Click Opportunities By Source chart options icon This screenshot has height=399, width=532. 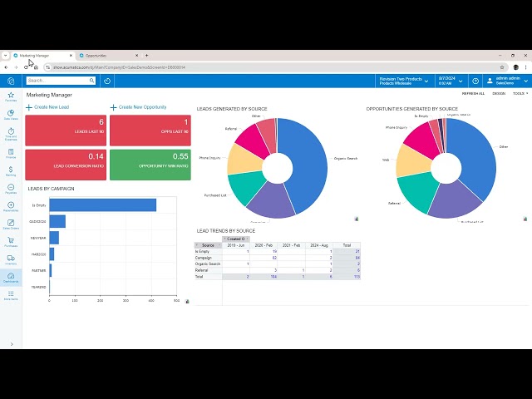tap(525, 219)
